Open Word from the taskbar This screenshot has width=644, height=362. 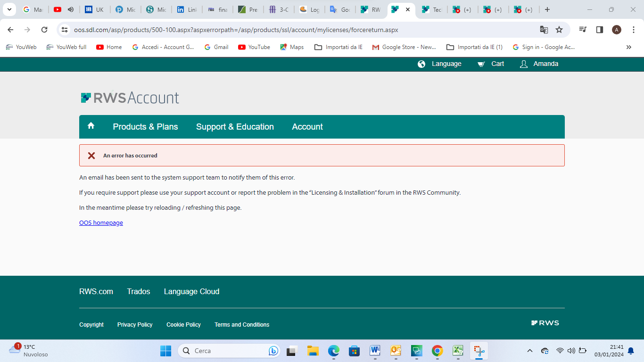(375, 351)
